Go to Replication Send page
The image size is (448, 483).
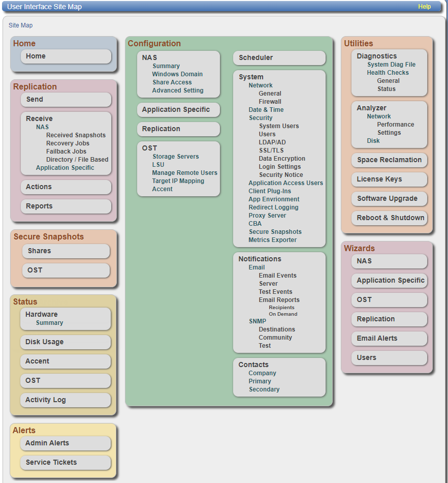tap(66, 100)
